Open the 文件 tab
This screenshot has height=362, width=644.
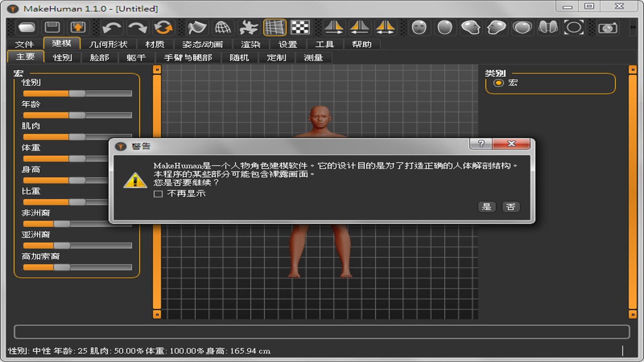pos(24,44)
